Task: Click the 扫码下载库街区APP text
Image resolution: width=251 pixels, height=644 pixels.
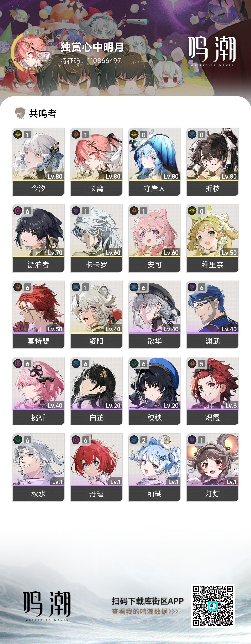Action: tap(148, 601)
